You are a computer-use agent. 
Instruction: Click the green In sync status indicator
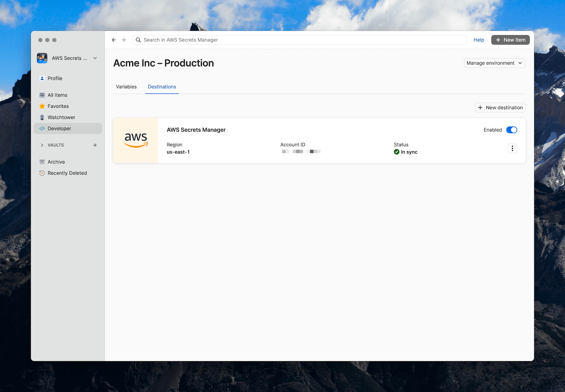point(397,152)
